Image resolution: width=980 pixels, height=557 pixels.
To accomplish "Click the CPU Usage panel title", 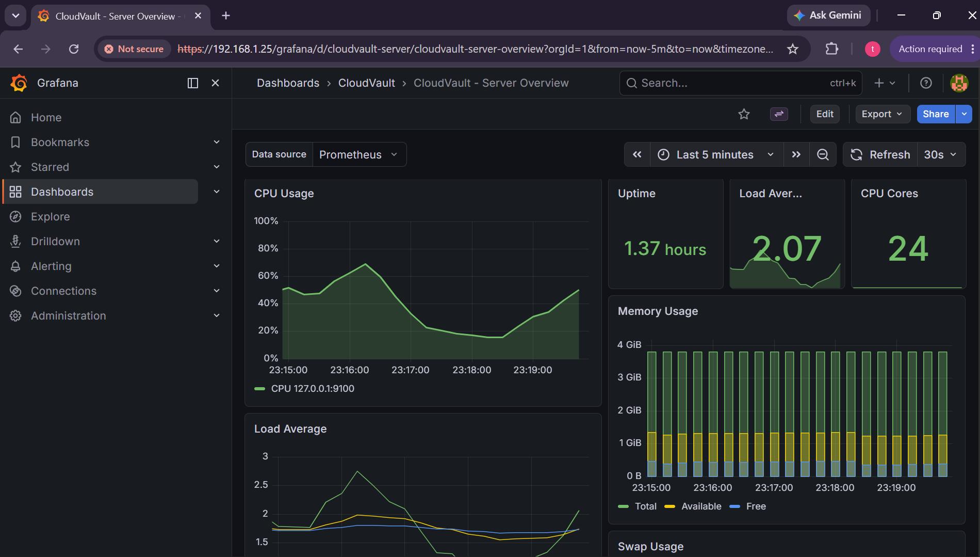I will click(x=284, y=194).
